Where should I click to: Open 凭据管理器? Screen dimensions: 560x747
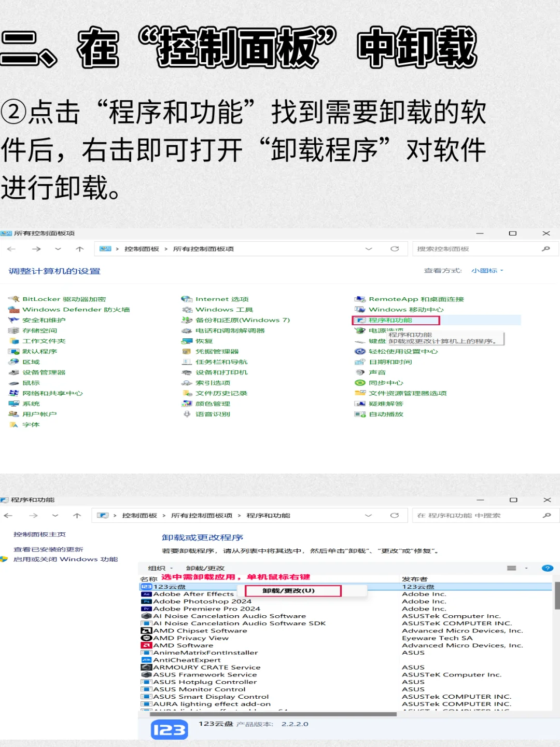(218, 351)
